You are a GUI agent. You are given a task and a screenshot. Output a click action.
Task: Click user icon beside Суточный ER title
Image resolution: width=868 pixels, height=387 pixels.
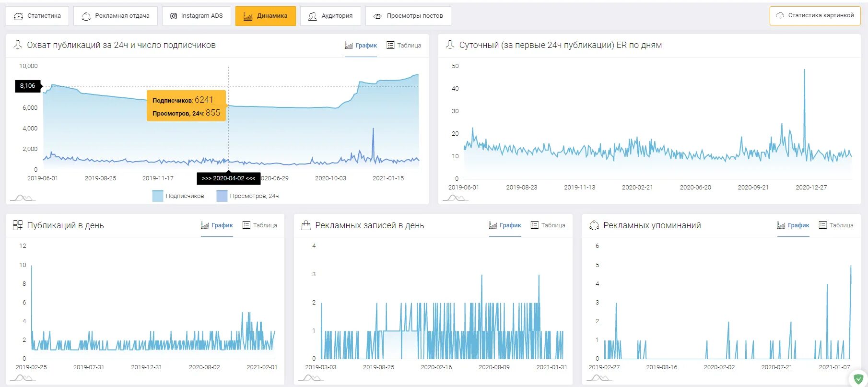coord(450,45)
